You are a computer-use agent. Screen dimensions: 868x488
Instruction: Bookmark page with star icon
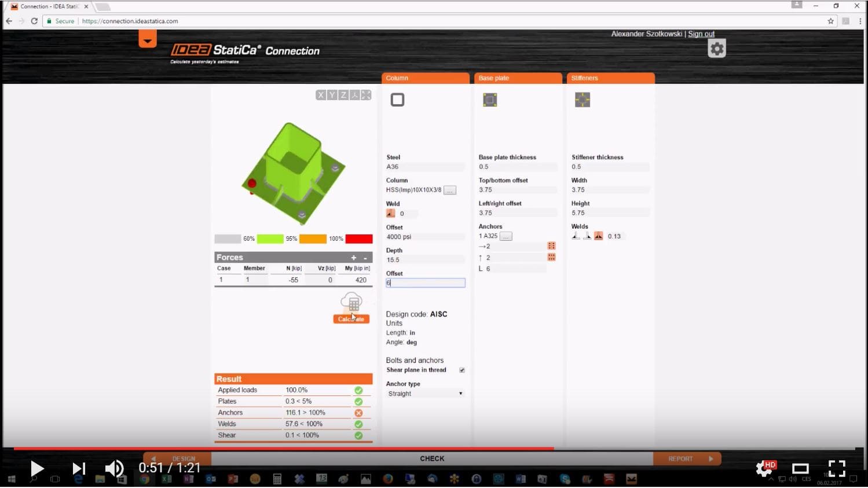point(830,21)
